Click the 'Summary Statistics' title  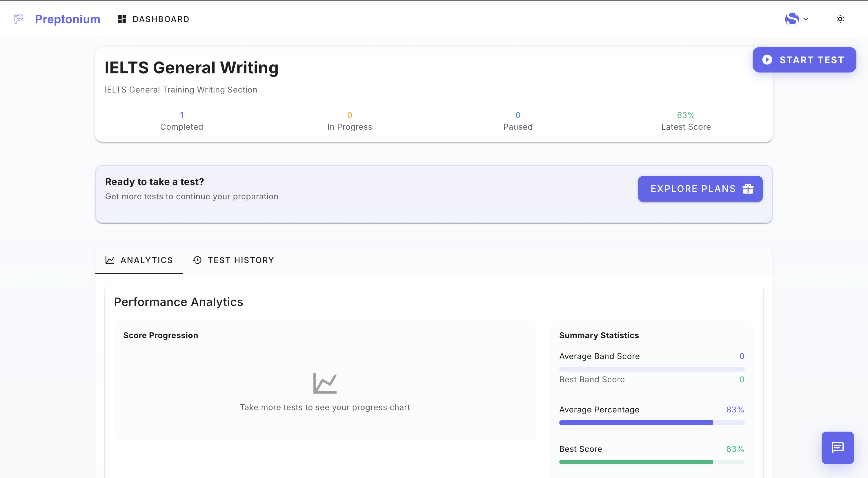click(599, 335)
